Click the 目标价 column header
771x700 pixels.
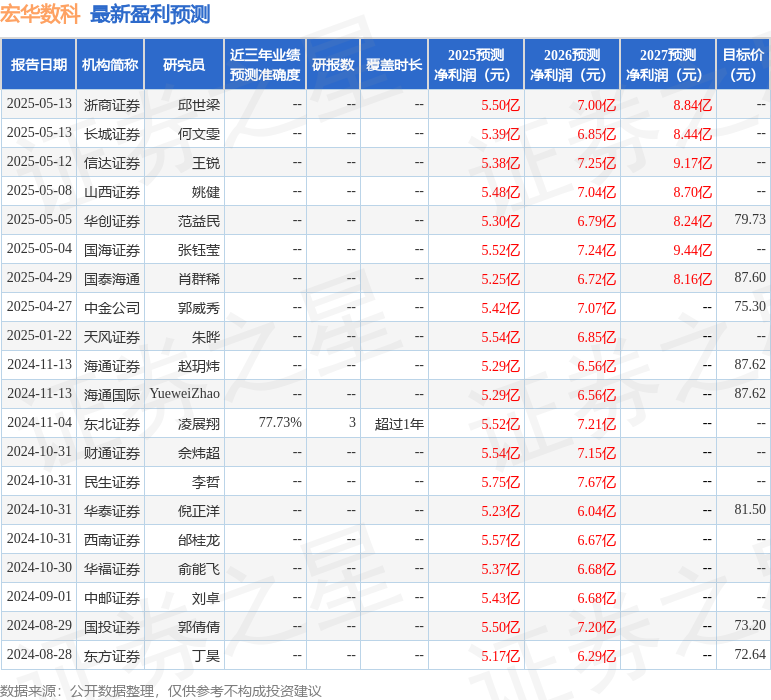(743, 65)
